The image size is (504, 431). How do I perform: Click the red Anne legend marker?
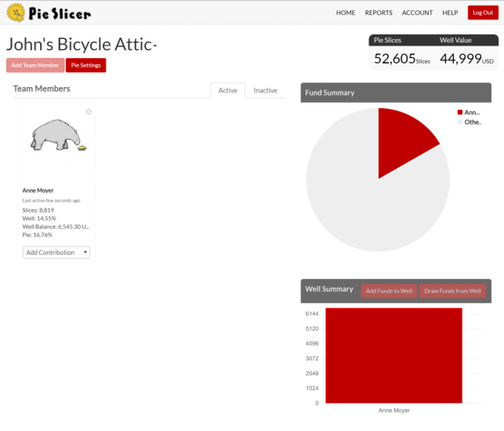460,112
